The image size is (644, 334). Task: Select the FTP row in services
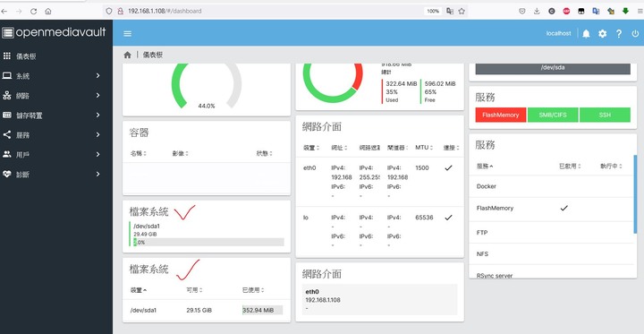[x=552, y=233]
